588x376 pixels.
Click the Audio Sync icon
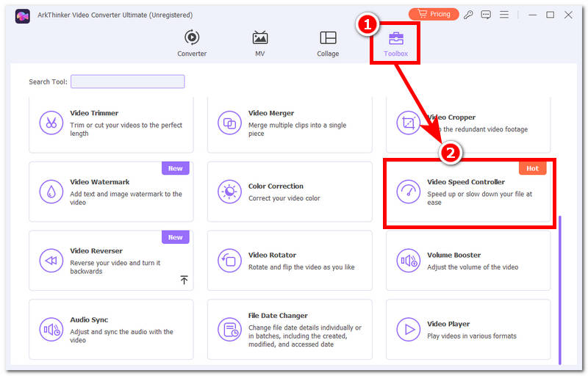(51, 330)
